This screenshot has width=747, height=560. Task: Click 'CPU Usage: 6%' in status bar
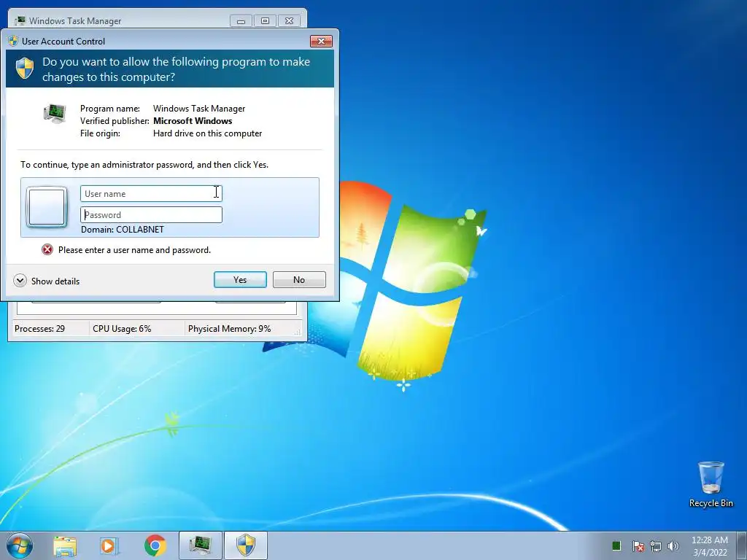(122, 329)
